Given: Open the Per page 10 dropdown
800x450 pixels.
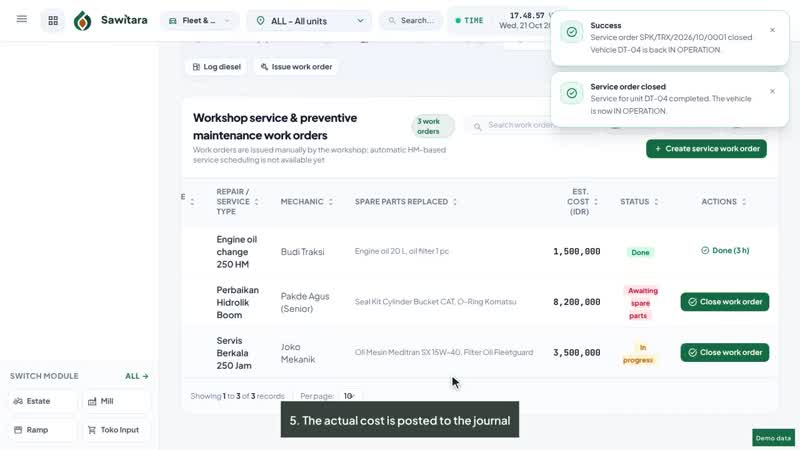Looking at the screenshot, I should pyautogui.click(x=349, y=396).
